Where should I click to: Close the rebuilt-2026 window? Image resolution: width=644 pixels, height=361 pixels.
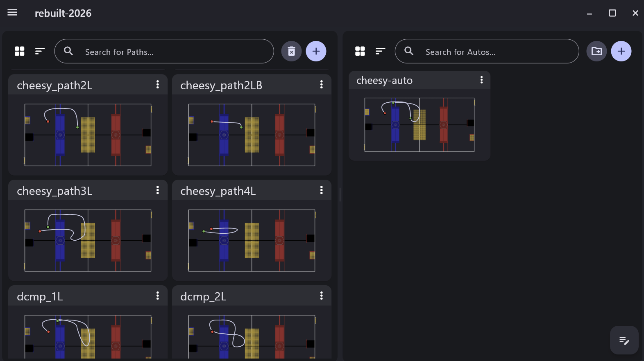pos(635,13)
